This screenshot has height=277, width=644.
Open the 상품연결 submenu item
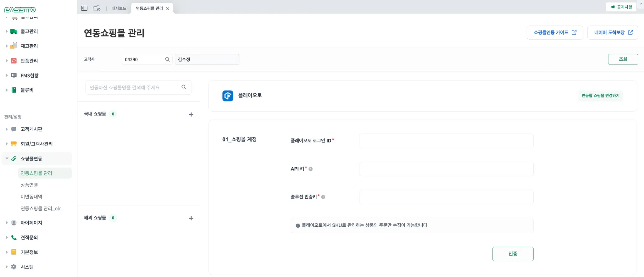29,185
